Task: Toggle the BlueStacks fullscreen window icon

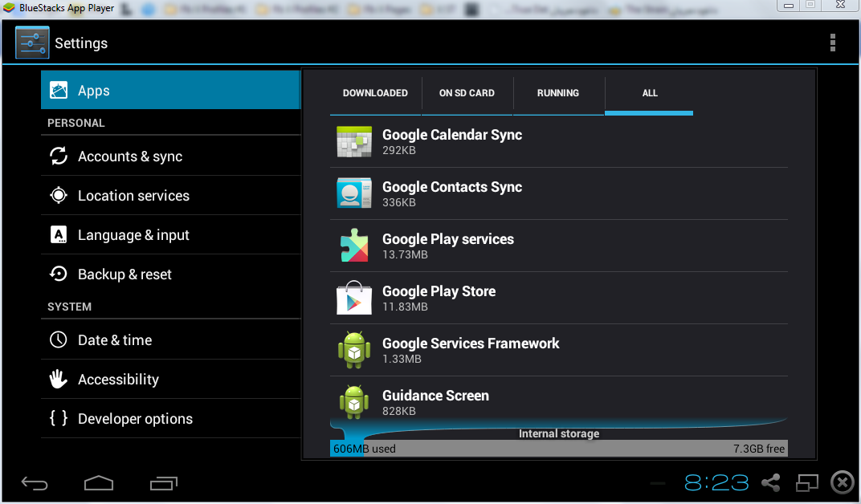Action: (x=806, y=482)
